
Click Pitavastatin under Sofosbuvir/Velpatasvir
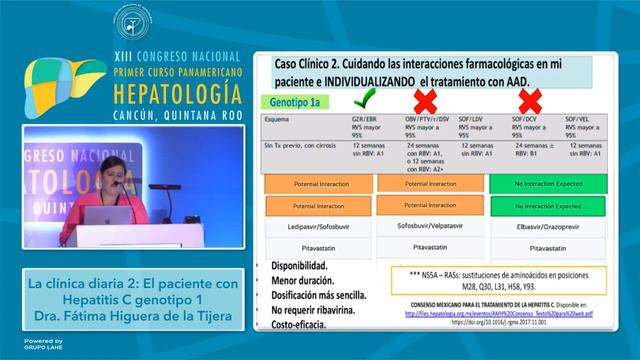pyautogui.click(x=430, y=247)
